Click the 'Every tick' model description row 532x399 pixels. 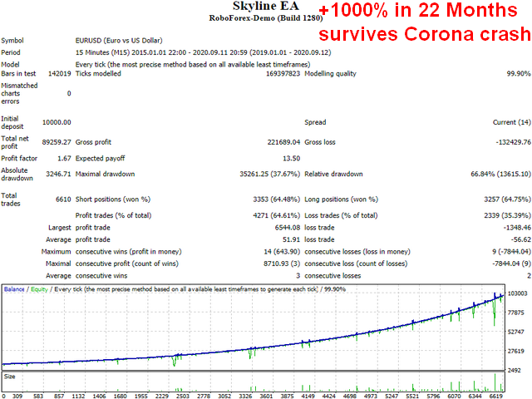pos(193,65)
